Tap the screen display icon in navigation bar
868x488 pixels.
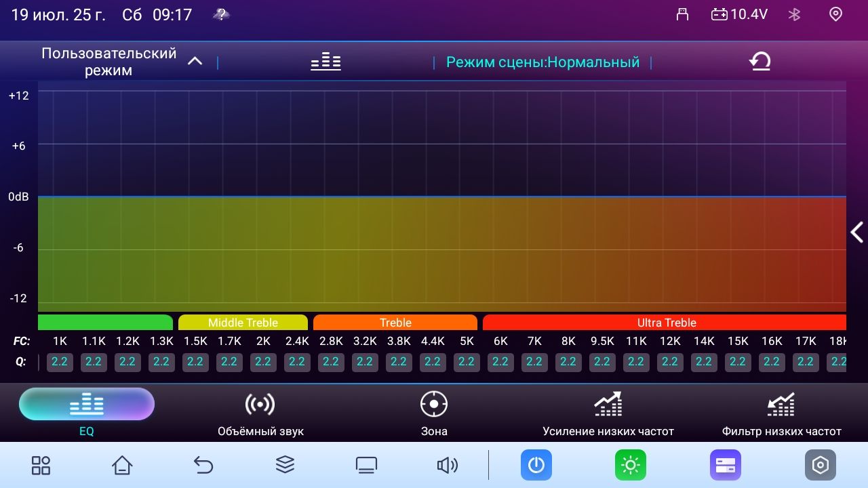click(366, 465)
